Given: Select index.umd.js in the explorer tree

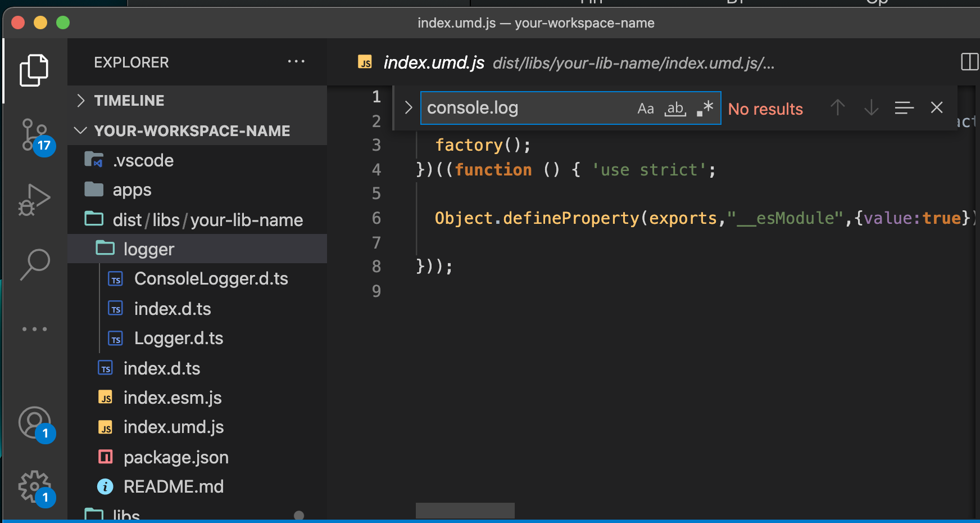Looking at the screenshot, I should (197, 427).
